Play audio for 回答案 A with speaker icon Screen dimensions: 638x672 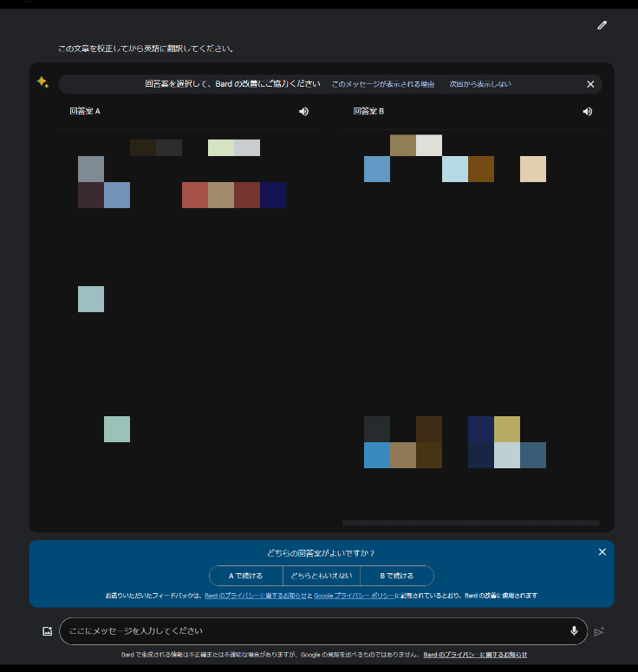[303, 111]
